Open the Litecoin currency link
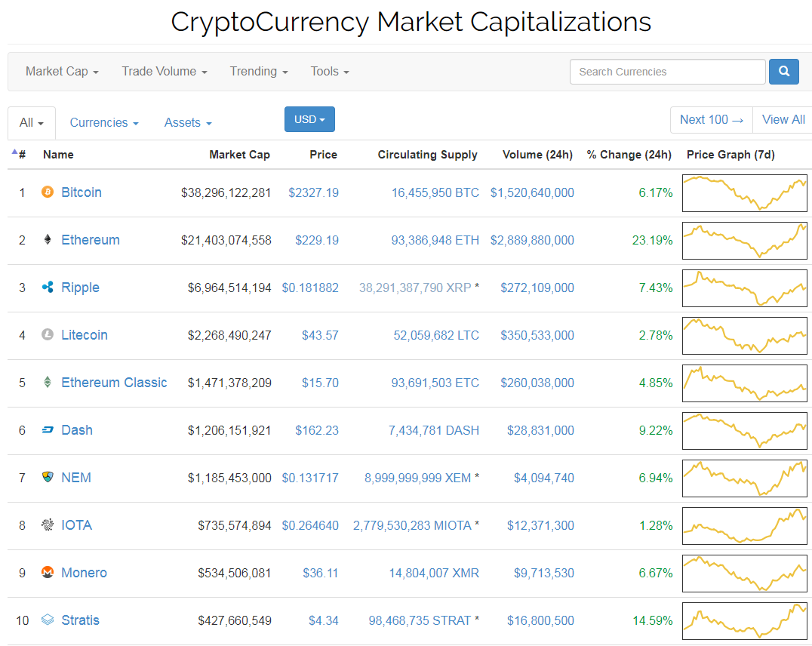Image resolution: width=812 pixels, height=646 pixels. pyautogui.click(x=85, y=335)
